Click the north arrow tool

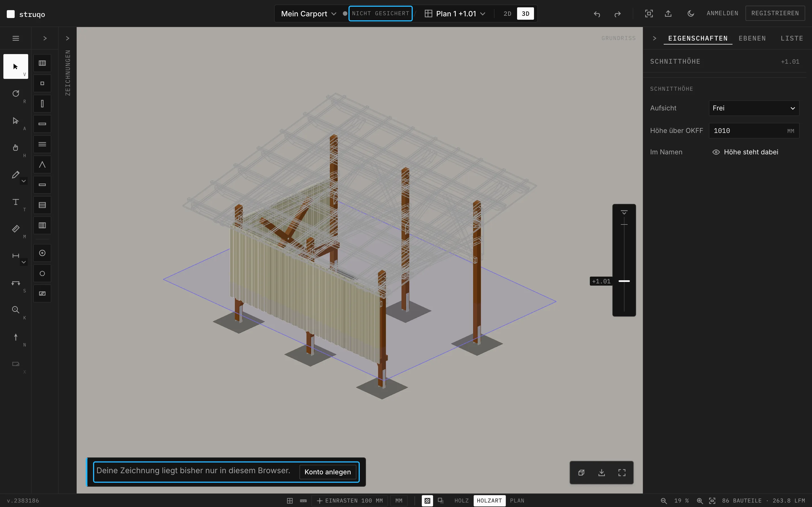tap(16, 337)
